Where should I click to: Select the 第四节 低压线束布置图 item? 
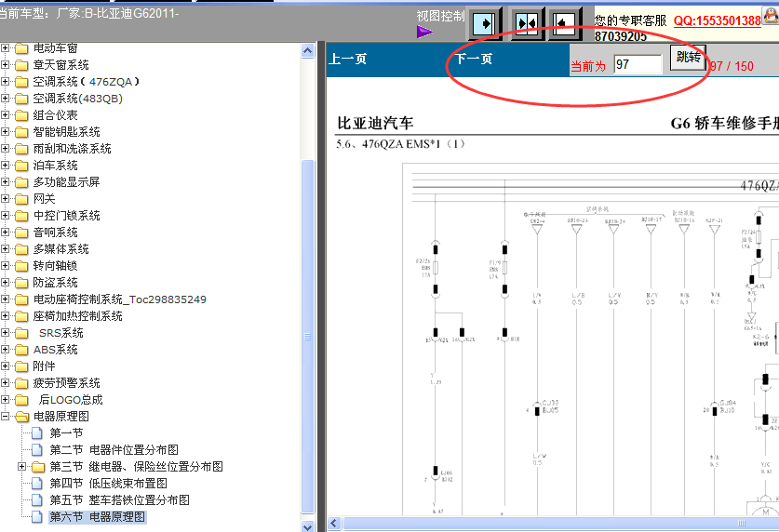pyautogui.click(x=108, y=484)
